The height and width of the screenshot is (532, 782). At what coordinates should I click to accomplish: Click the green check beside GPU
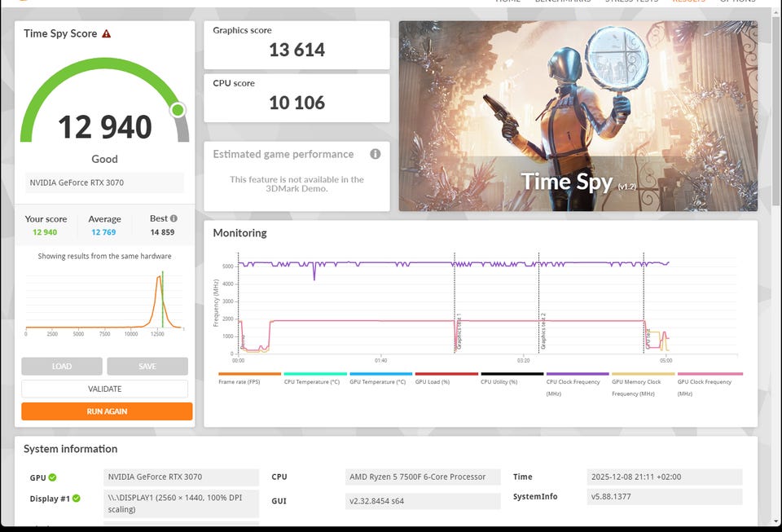coord(52,477)
